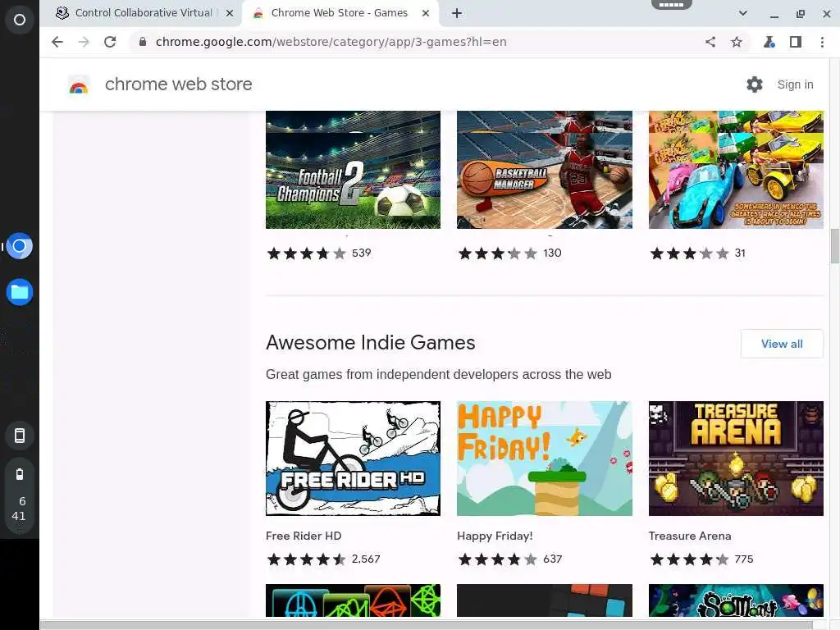Click the chrome web store title

click(x=178, y=84)
